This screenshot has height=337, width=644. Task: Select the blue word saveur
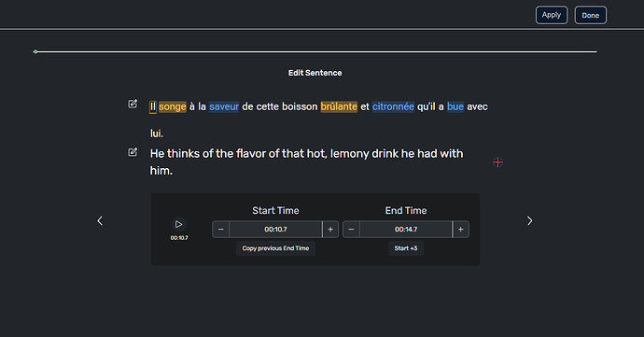coord(224,106)
